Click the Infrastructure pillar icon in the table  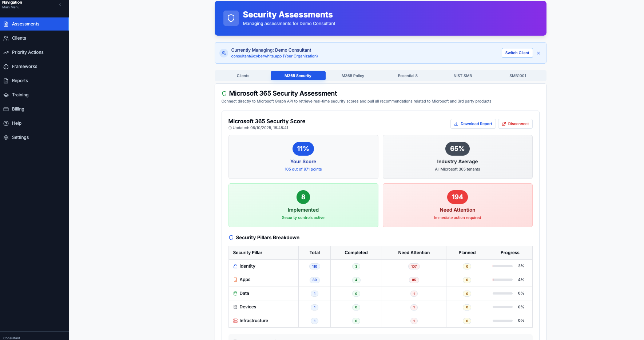[x=235, y=321]
